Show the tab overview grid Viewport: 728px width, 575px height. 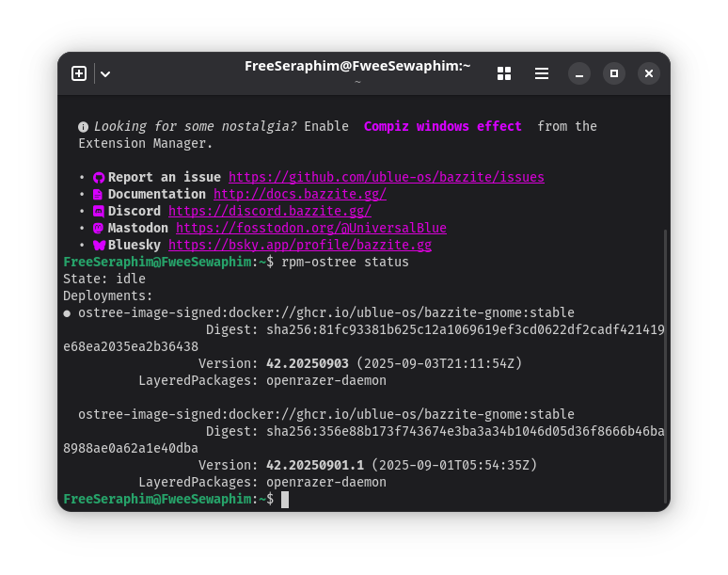pyautogui.click(x=504, y=73)
